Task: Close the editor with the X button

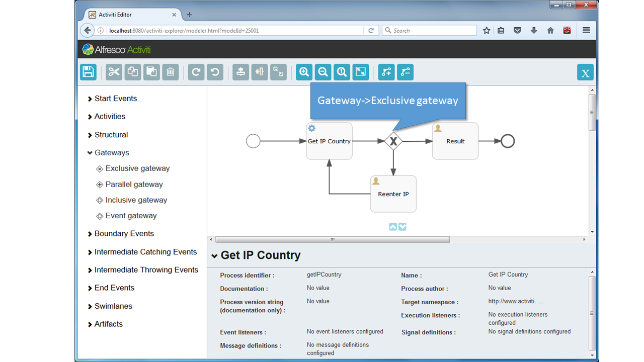Action: coord(585,72)
